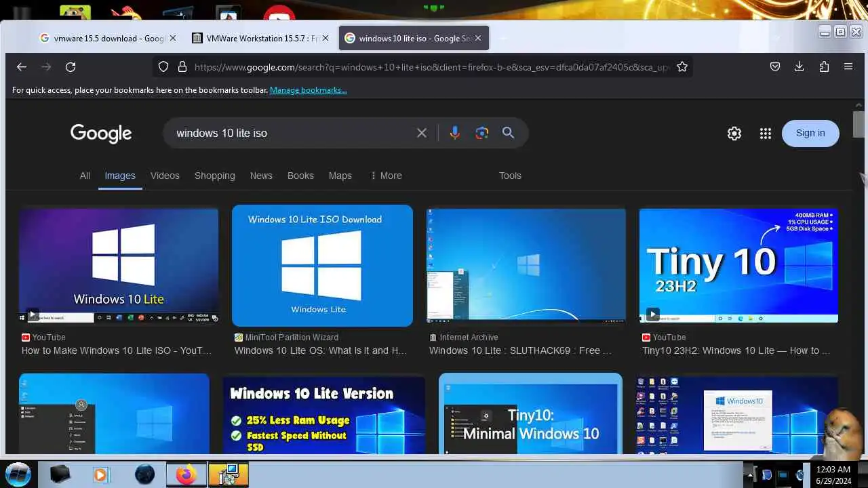Open the Internet Archive desktop screenshot thumbnail
This screenshot has width=868, height=488.
tap(526, 266)
